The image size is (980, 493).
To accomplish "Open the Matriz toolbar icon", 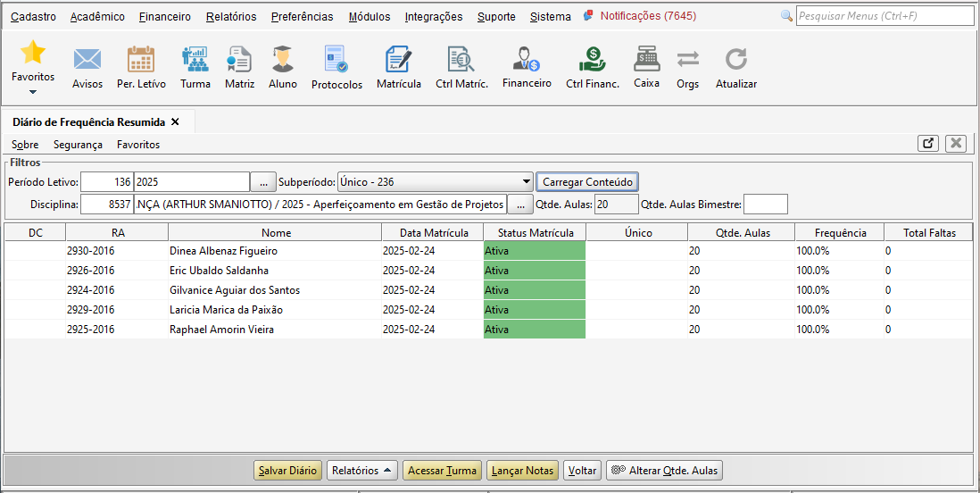I will [x=239, y=60].
